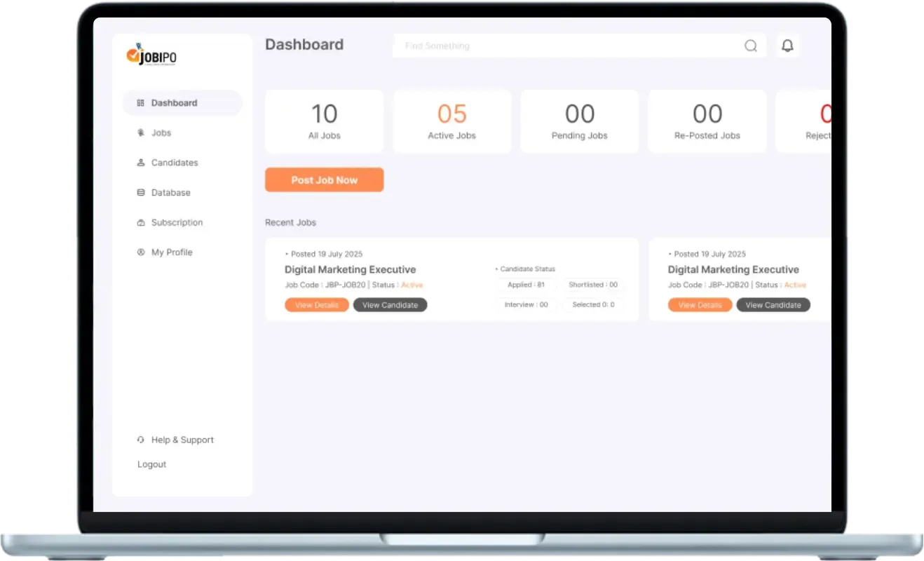The image size is (924, 561).
Task: Open the Active Jobs stat card
Action: point(451,121)
